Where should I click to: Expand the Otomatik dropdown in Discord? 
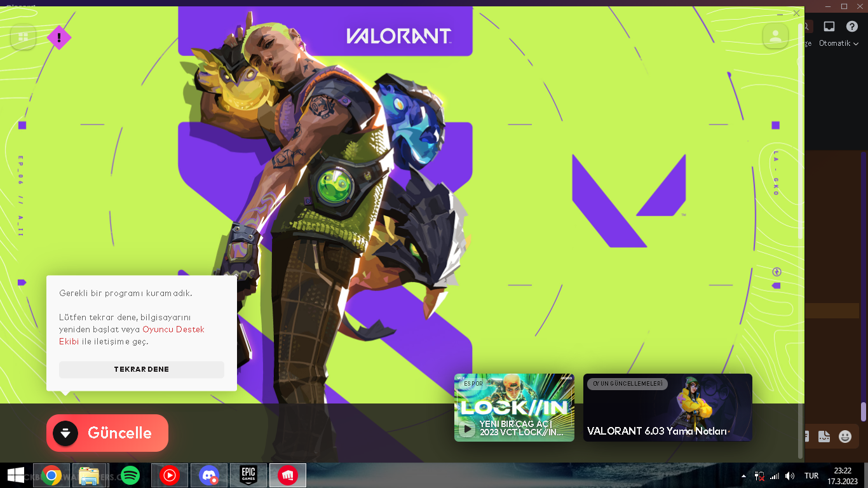coord(839,43)
